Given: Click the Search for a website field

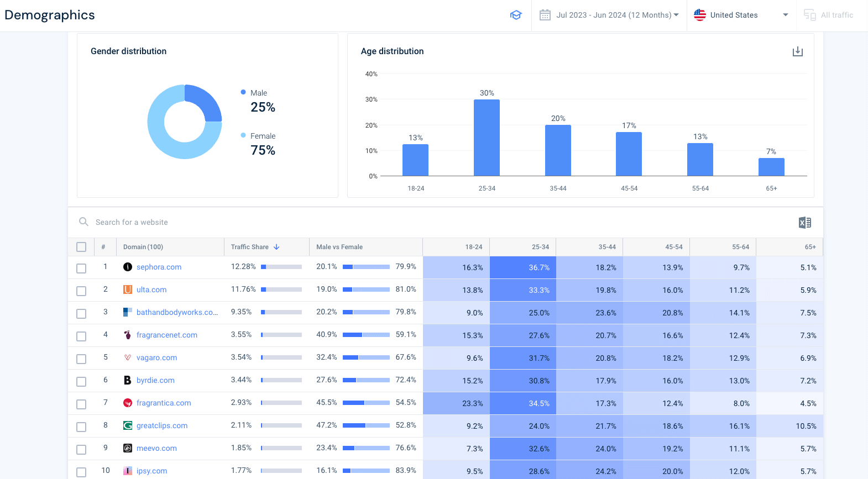Looking at the screenshot, I should point(132,222).
